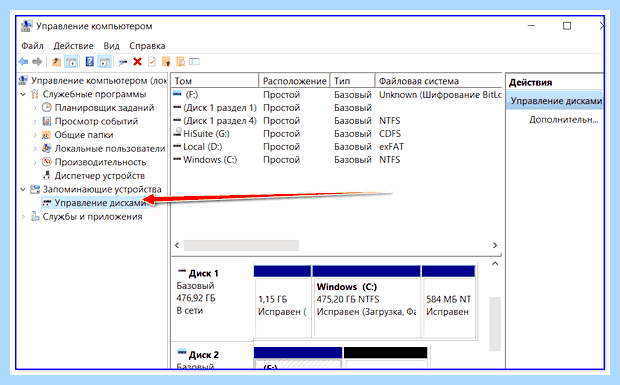Expand the Службы и приложения node
This screenshot has height=385, width=620.
[23, 217]
